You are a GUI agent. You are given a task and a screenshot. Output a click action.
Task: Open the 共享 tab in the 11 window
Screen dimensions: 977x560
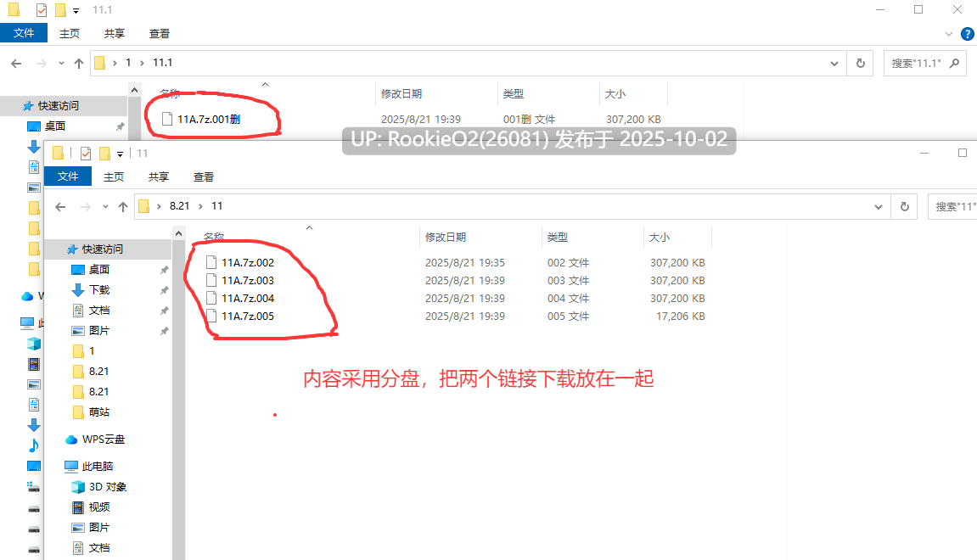tap(158, 176)
